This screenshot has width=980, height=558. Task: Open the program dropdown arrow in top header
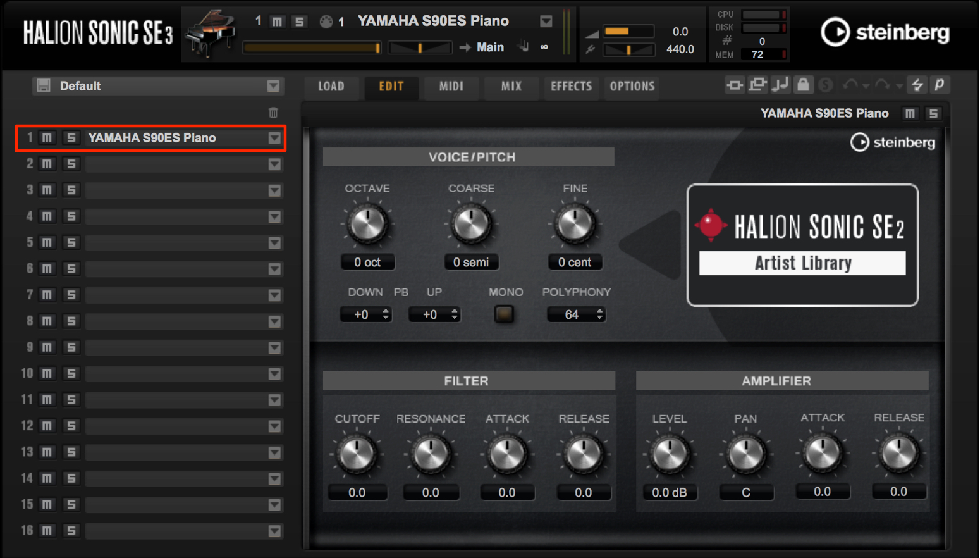[546, 22]
